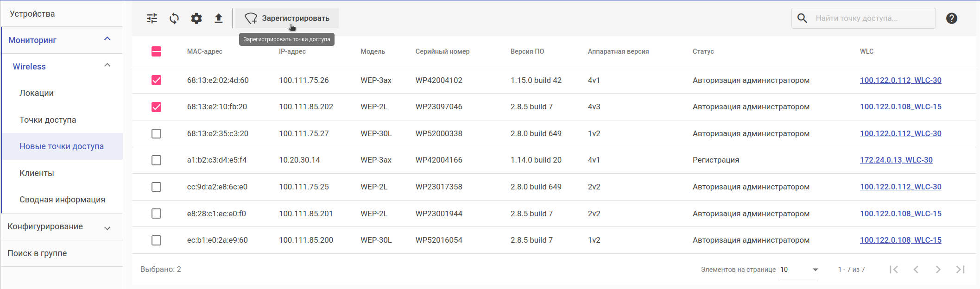Click the help question mark icon
The height and width of the screenshot is (289, 980).
[951, 19]
